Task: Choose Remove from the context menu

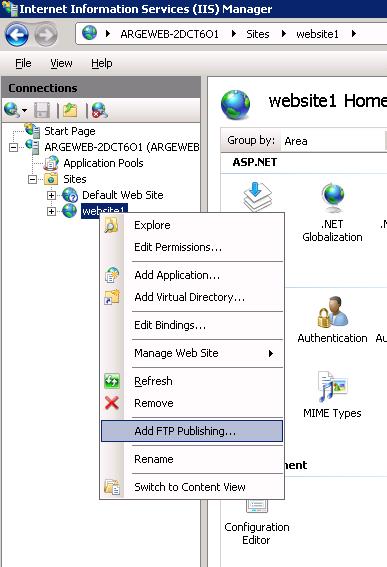Action: (192, 403)
